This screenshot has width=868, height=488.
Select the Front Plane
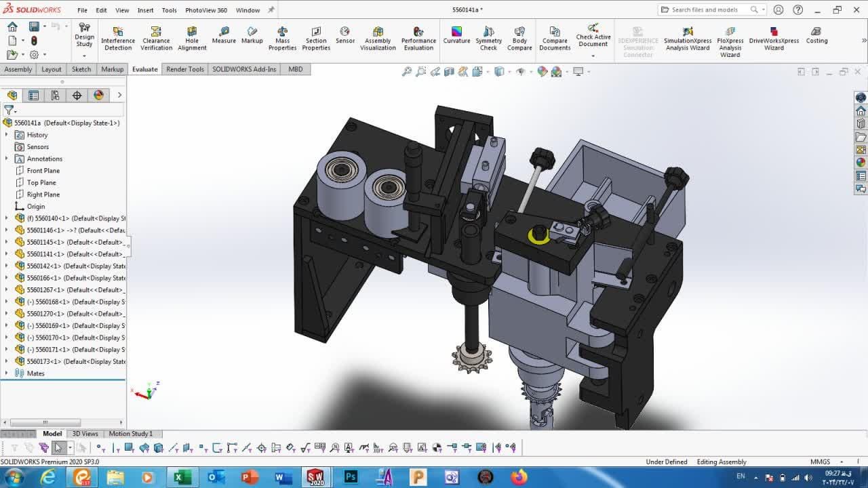pos(43,171)
